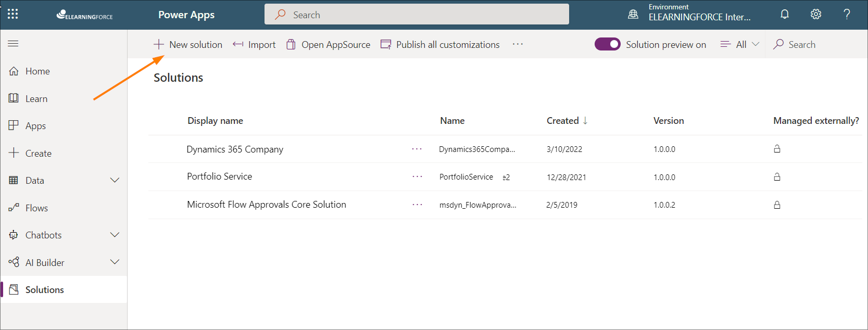
Task: Click the notifications bell icon
Action: click(784, 14)
